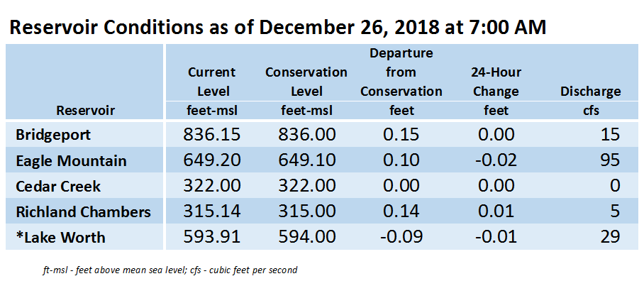Select the Eagle Mountain row label
This screenshot has width=644, height=281.
click(71, 160)
